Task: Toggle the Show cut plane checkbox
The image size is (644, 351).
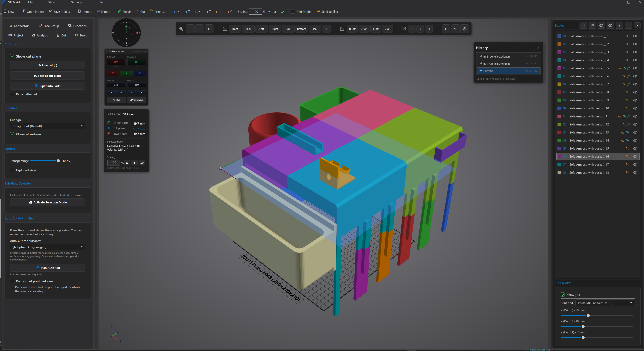Action: pos(12,56)
